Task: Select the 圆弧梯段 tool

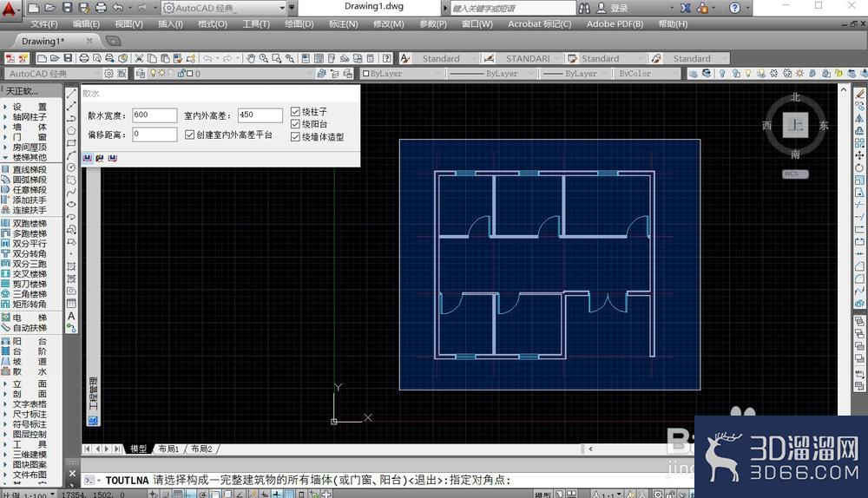Action: click(24, 180)
